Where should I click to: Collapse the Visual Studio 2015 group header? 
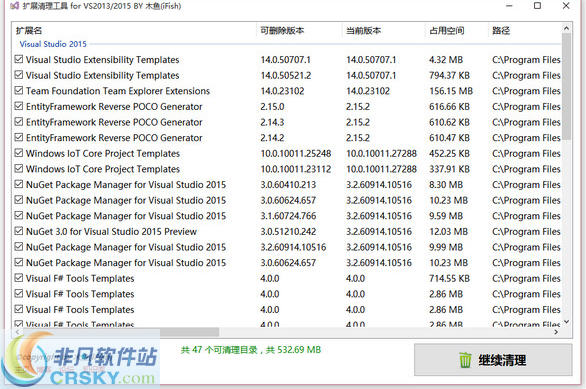coord(53,44)
